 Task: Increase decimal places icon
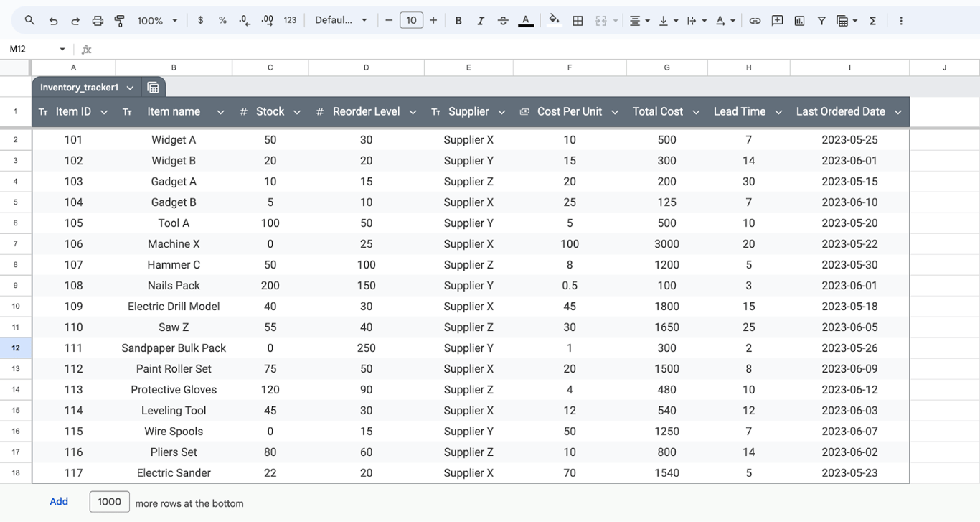pyautogui.click(x=268, y=21)
